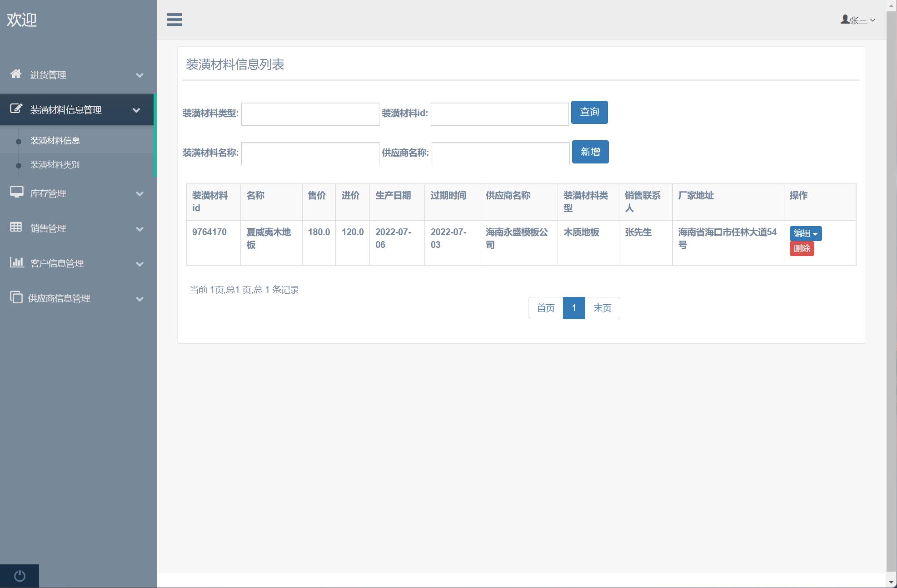Click the power button at bottom left

19,575
